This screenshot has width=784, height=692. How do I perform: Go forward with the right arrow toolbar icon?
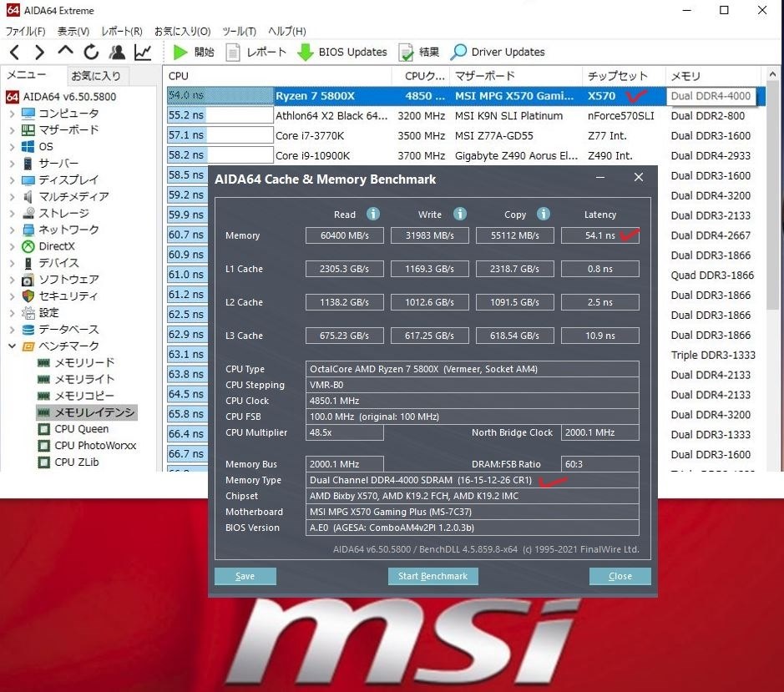pyautogui.click(x=39, y=52)
